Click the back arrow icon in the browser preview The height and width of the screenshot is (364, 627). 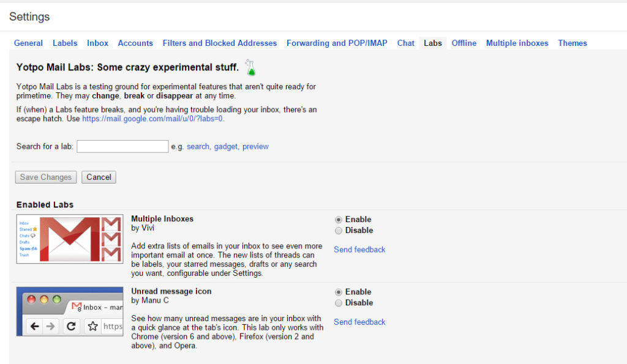click(x=34, y=326)
